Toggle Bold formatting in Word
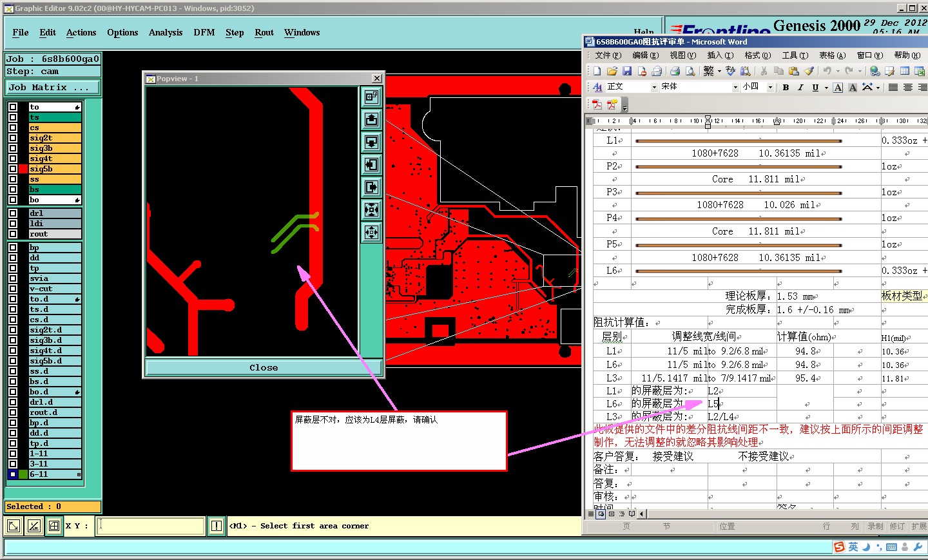Screen dimensions: 928x560 click(786, 87)
